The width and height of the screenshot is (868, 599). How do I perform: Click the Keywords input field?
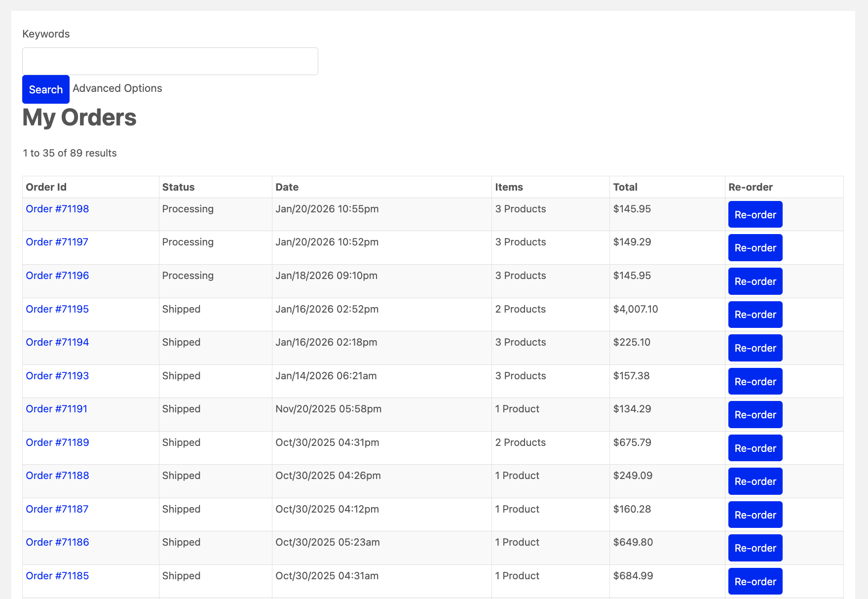coord(170,61)
